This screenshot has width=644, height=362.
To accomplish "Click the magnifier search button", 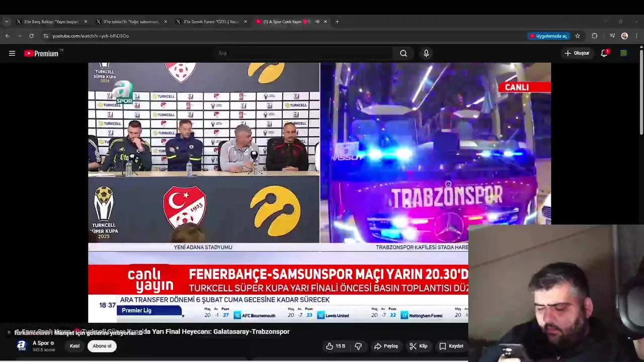I will click(x=404, y=53).
